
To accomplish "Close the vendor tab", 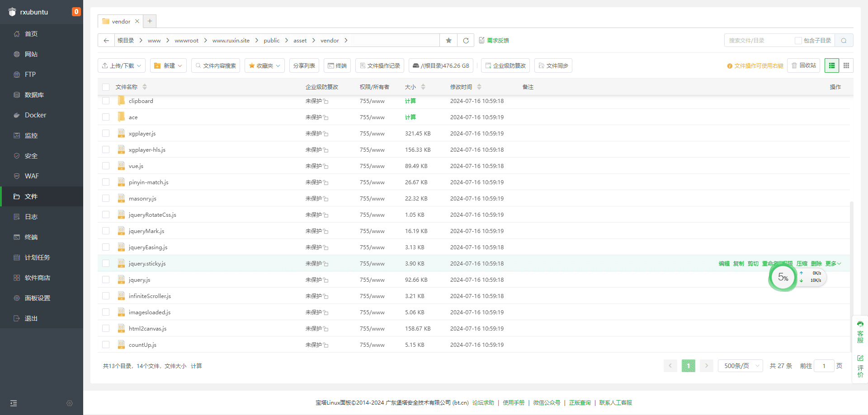I will click(137, 21).
